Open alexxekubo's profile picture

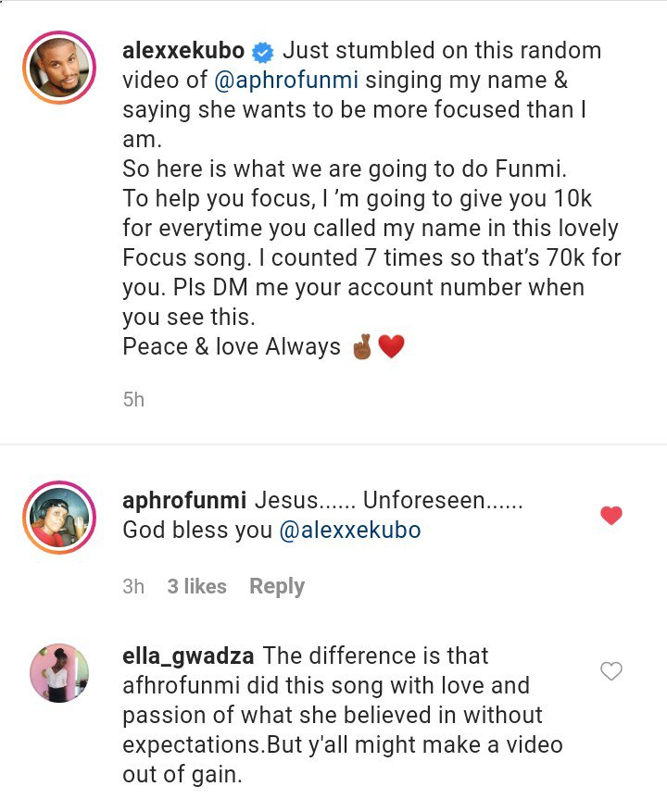pos(59,67)
